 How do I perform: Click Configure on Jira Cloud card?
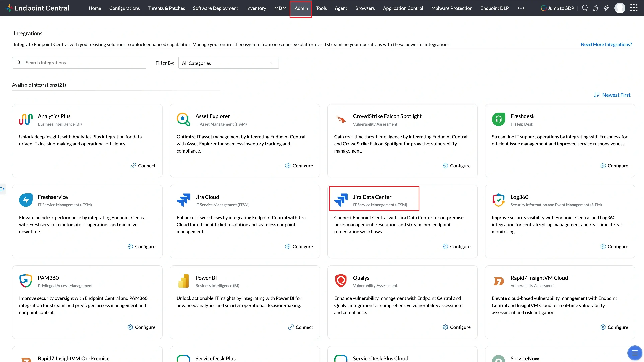pyautogui.click(x=299, y=246)
